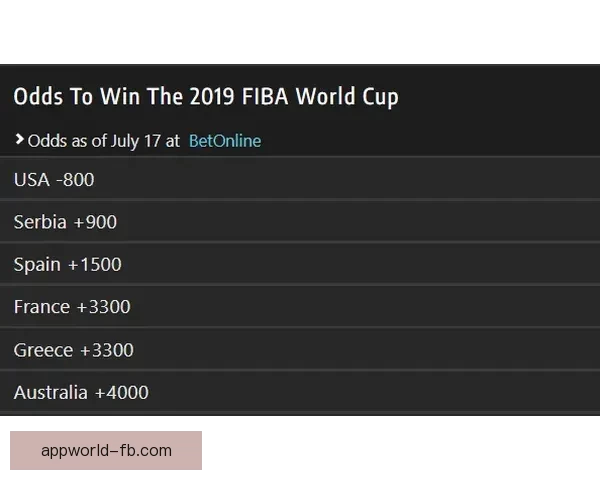Select the Australia team name

coord(51,392)
